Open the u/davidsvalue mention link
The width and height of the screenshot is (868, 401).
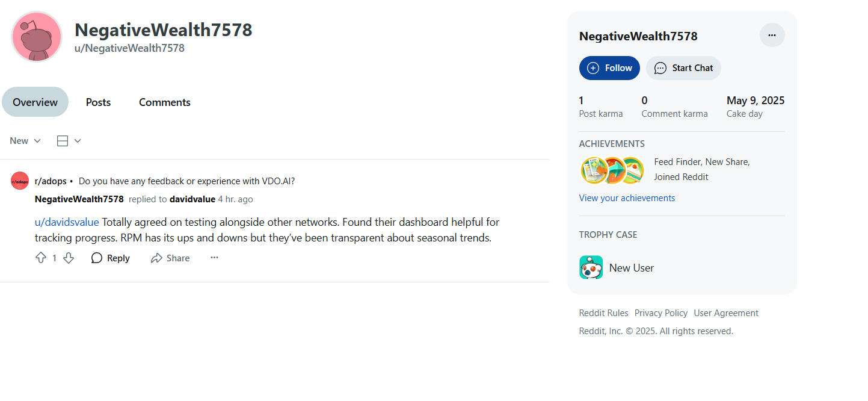tap(67, 222)
